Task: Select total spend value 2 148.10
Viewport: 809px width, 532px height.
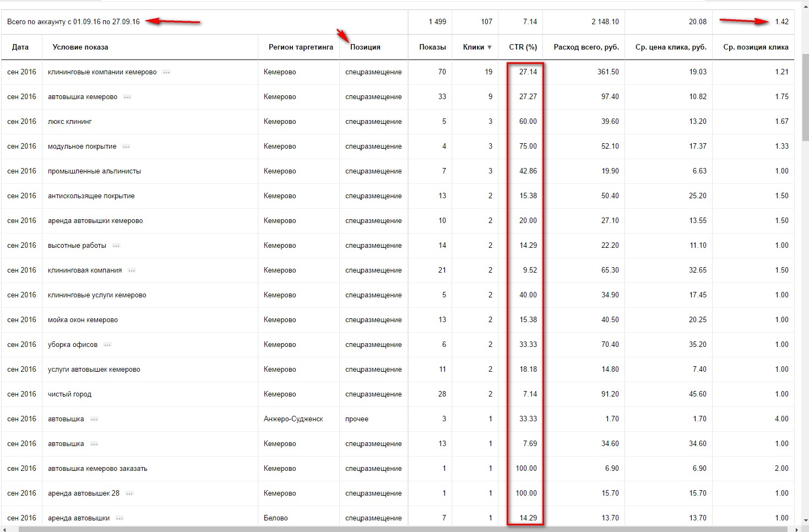Action: [605, 21]
